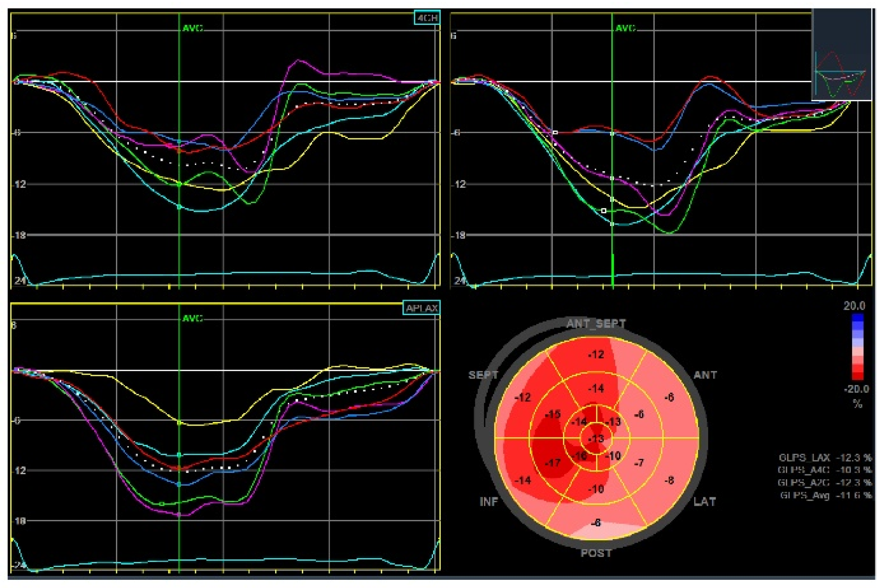Click the strain color scale bar

click(857, 347)
